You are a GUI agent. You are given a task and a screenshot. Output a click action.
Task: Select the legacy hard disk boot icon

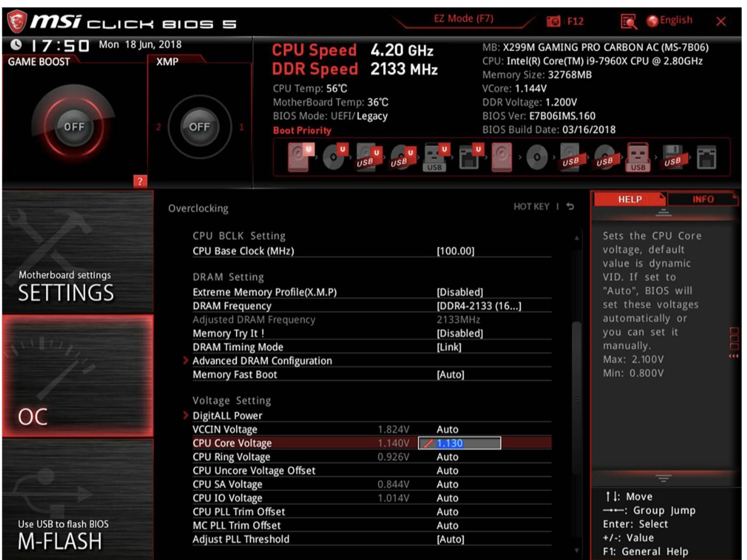tap(502, 157)
